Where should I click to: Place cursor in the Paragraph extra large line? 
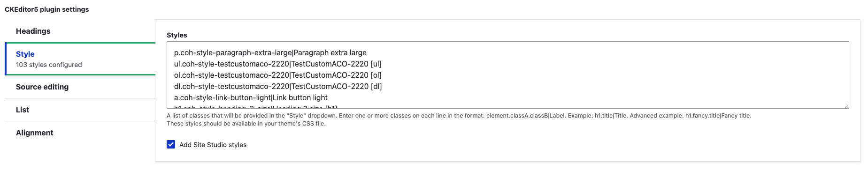click(270, 52)
